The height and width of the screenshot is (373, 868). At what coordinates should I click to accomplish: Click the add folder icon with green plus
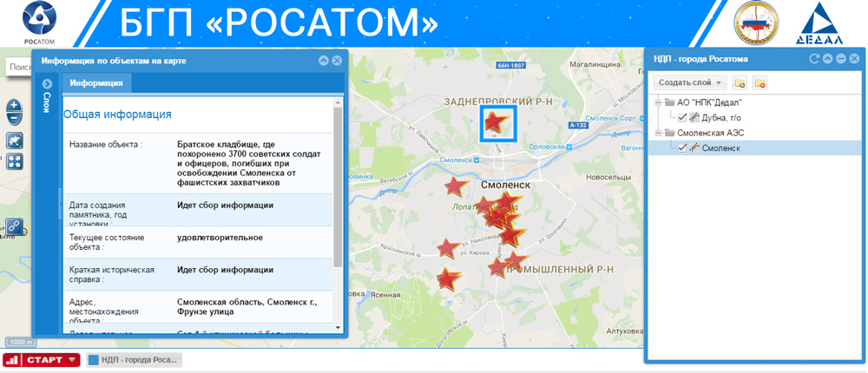(x=739, y=83)
